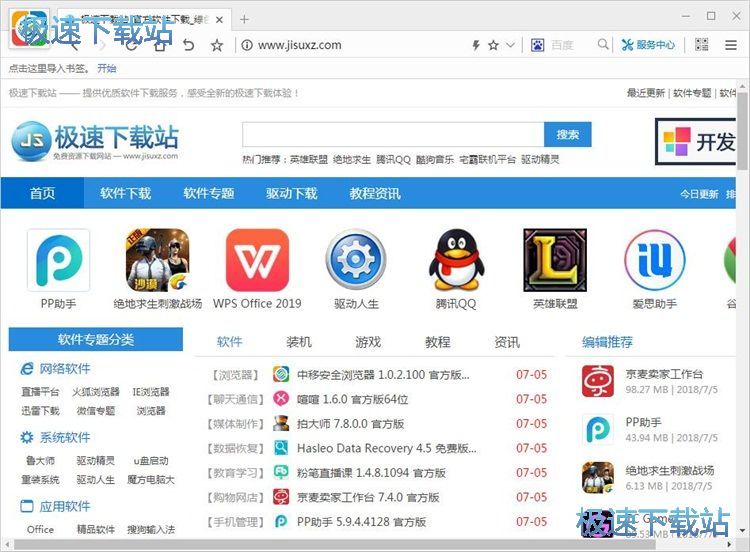Open the 英雄联盟 icon
Viewport: 750px width, 552px height.
[555, 260]
